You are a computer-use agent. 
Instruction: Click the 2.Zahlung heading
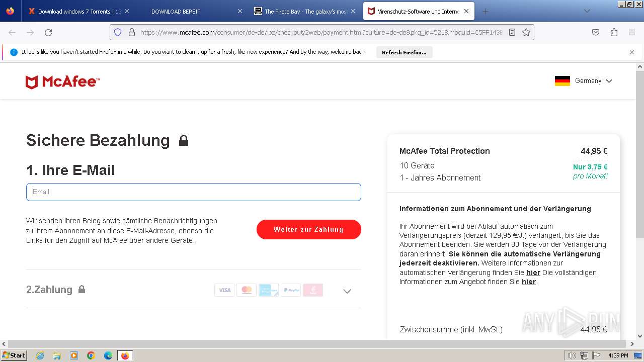(49, 290)
